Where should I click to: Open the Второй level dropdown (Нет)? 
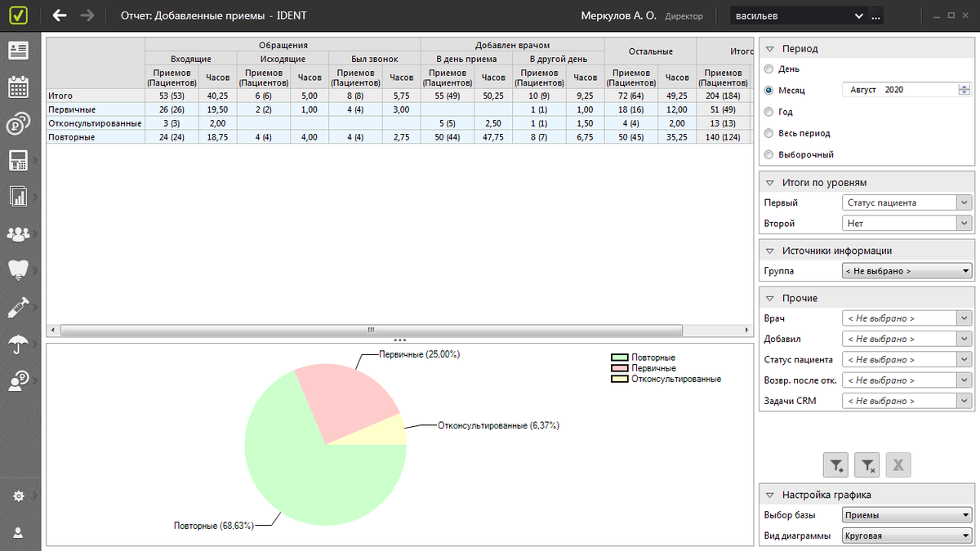point(906,223)
